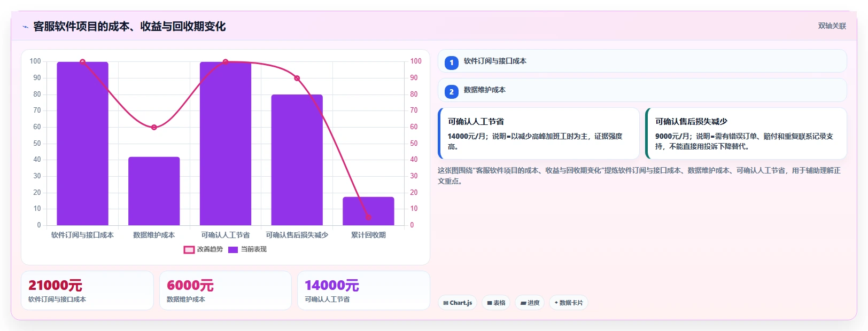Click the caption 软件订阅与接口成本 under 21000元
The width and height of the screenshot is (868, 331).
[57, 300]
